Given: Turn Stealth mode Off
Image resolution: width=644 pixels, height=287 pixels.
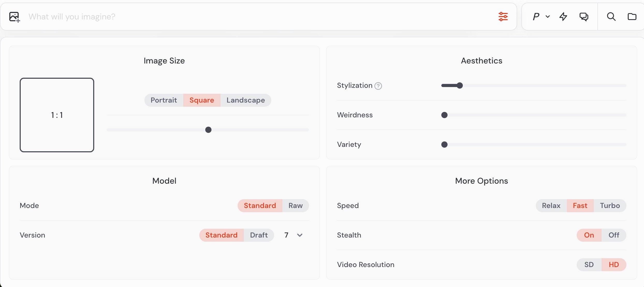Looking at the screenshot, I should click(614, 235).
